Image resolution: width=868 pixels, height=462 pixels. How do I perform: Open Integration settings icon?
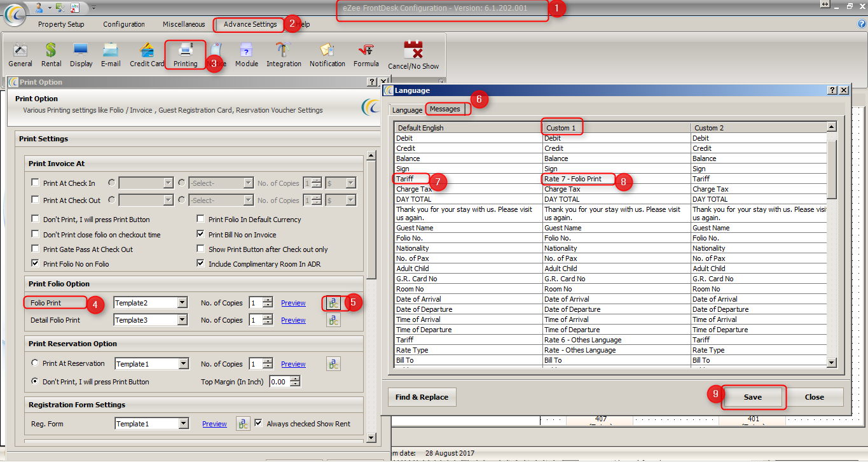point(284,55)
